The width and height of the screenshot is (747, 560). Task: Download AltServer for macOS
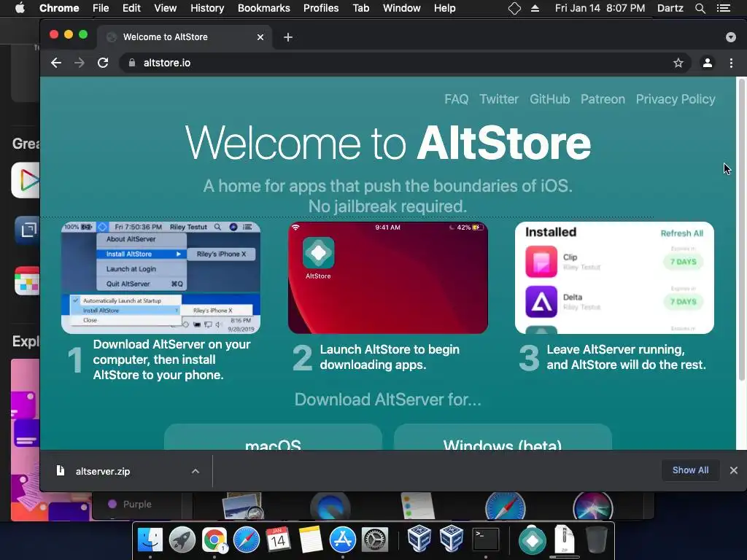click(273, 438)
